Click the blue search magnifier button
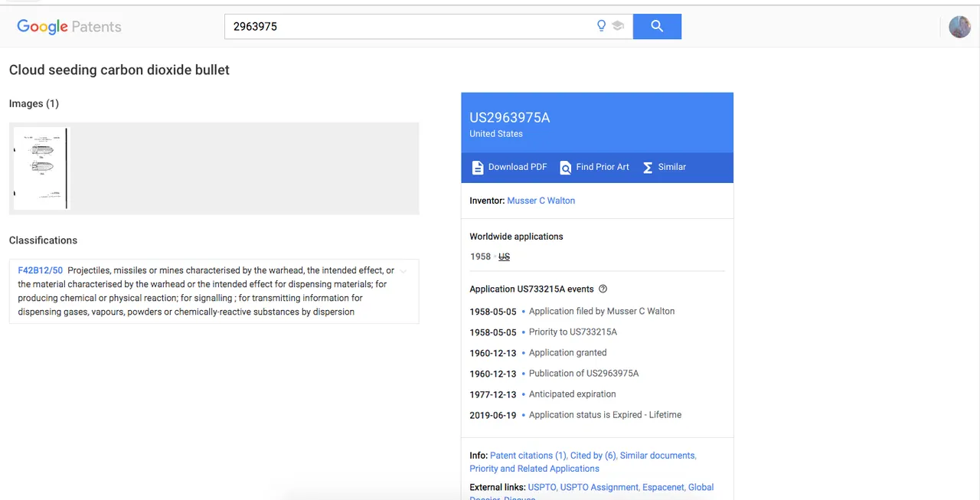 [x=657, y=26]
